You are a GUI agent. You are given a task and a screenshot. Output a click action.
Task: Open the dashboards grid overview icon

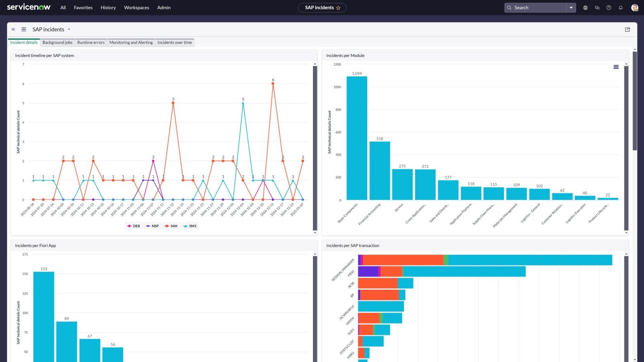pos(24,29)
